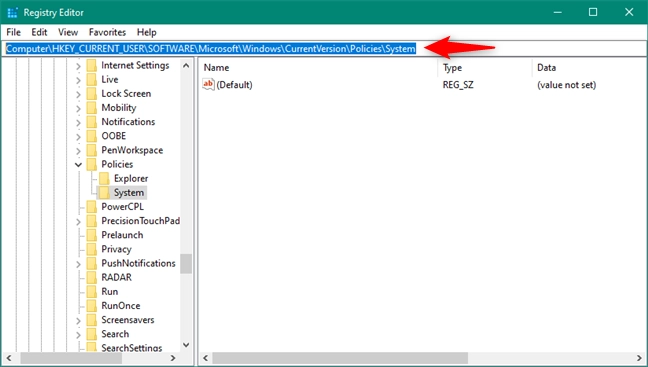
Task: Expand the Live key
Action: click(79, 80)
